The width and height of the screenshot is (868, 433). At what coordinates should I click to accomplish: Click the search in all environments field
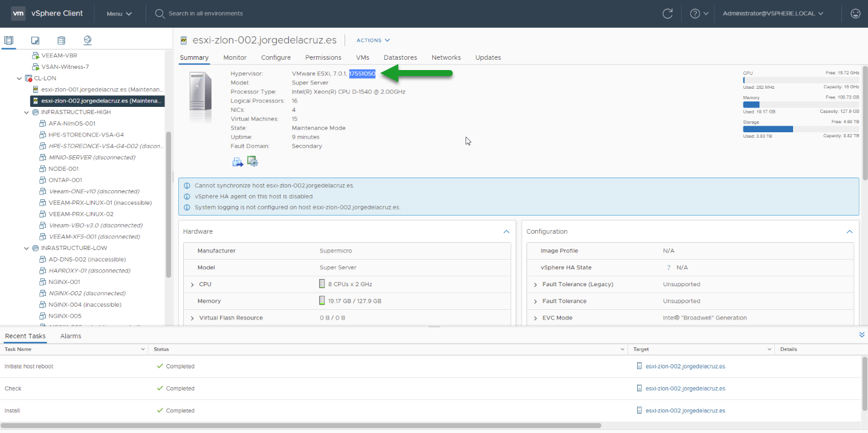pyautogui.click(x=206, y=13)
